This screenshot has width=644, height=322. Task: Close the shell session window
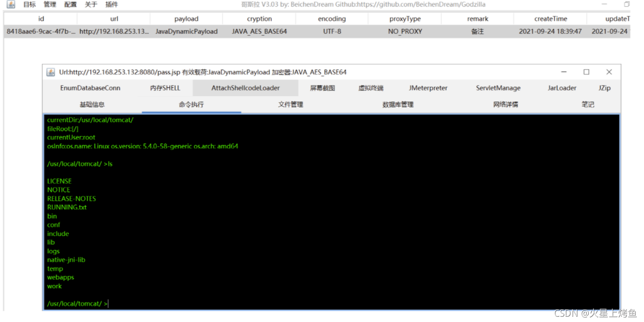[x=609, y=72]
